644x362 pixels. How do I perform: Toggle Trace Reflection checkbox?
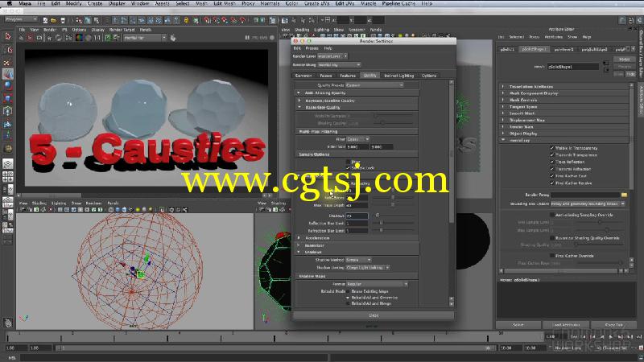552,162
